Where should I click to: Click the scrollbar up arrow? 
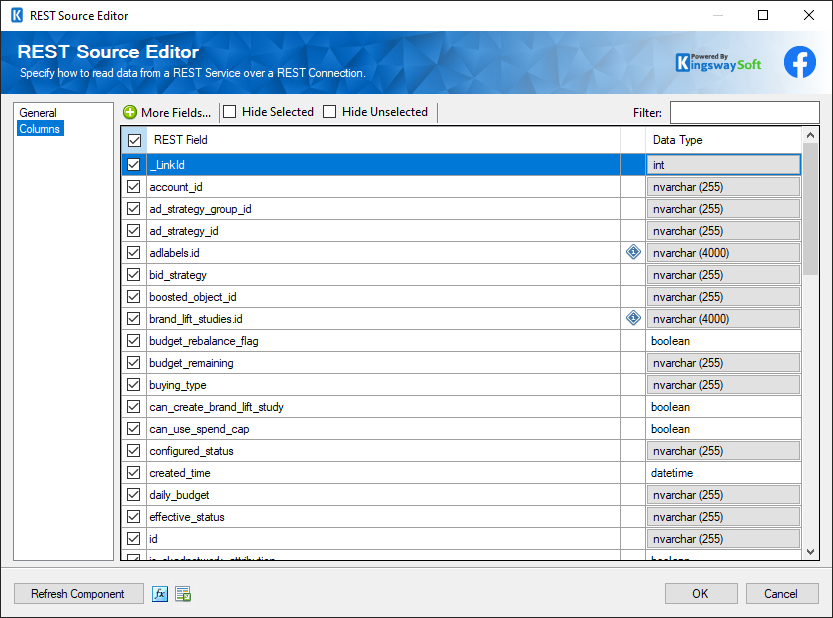point(810,135)
